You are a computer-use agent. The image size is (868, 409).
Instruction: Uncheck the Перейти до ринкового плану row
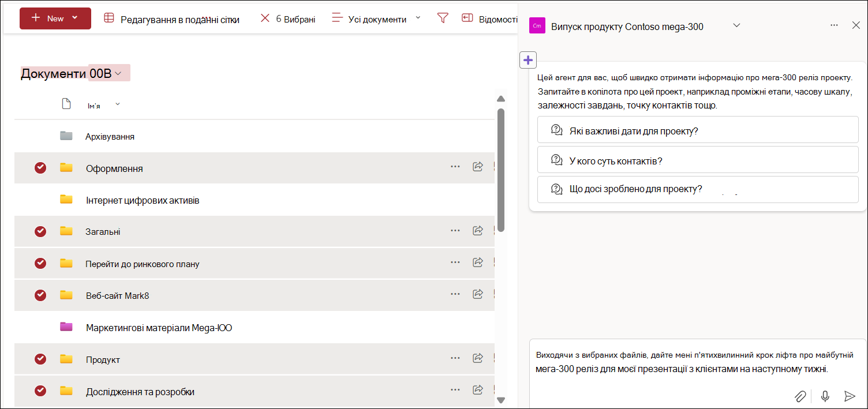coord(40,263)
